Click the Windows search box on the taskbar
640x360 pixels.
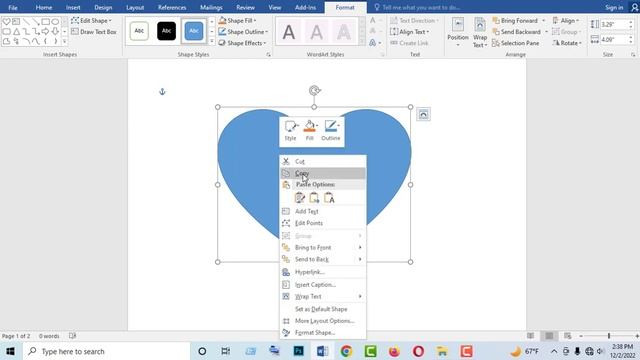click(107, 351)
